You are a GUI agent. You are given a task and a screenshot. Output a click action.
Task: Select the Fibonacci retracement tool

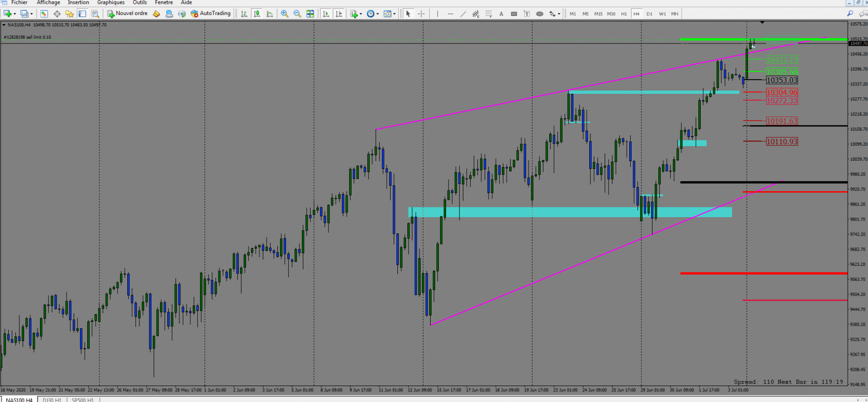(488, 14)
